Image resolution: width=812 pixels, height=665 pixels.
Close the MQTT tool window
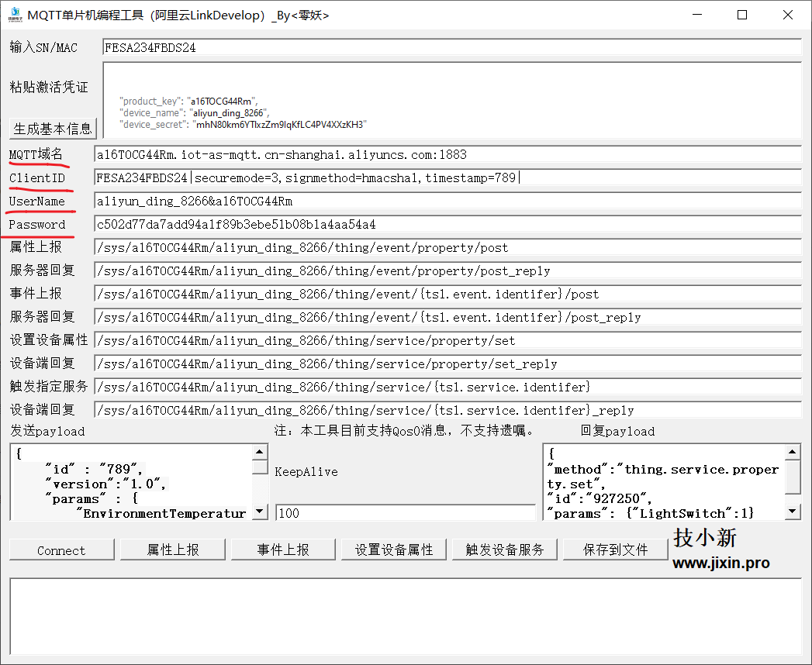tap(788, 15)
